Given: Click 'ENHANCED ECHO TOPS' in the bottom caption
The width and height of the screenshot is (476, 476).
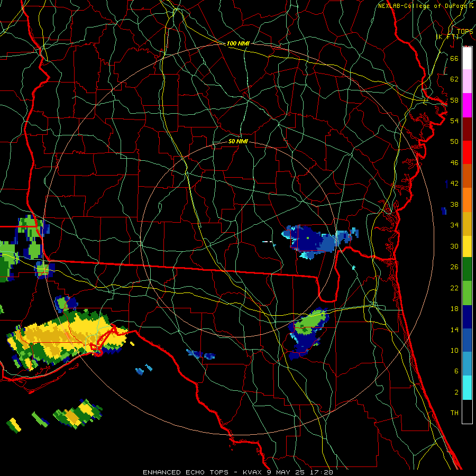Looking at the screenshot, I should [x=186, y=472].
